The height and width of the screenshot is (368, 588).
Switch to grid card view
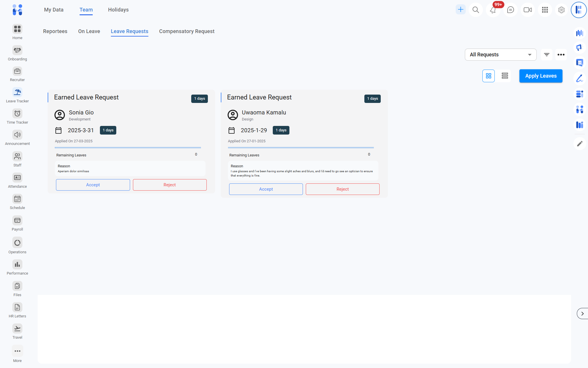point(488,76)
